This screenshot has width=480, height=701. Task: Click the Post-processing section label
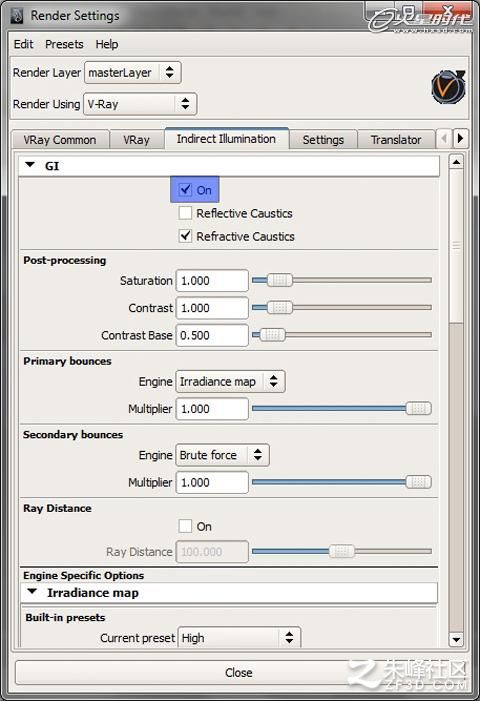(x=65, y=260)
